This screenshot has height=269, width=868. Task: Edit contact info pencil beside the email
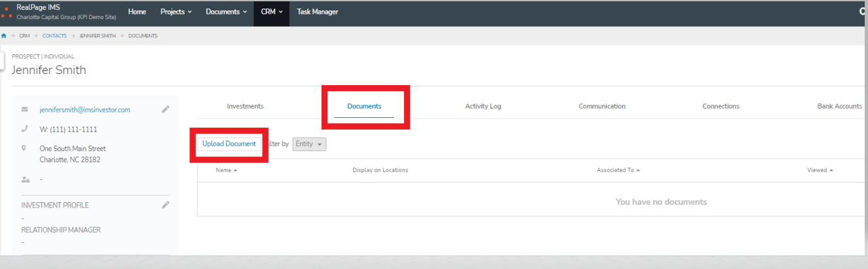(165, 109)
